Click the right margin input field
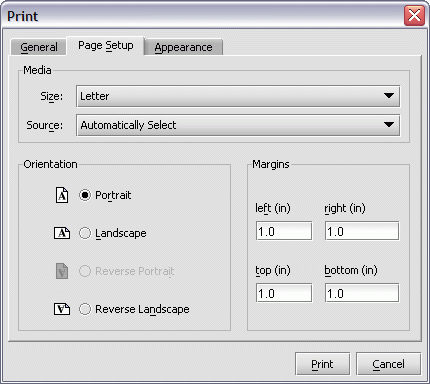Viewport: 430px width, 384px height. (362, 231)
